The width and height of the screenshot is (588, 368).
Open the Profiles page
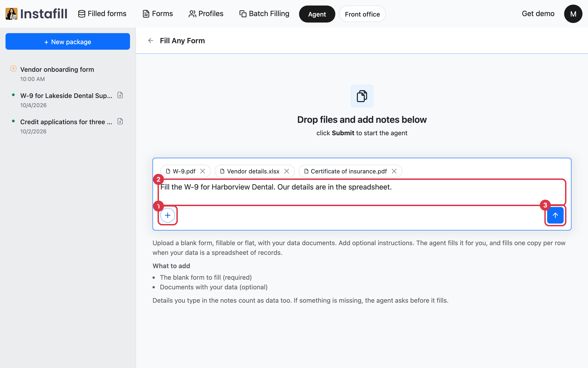206,14
